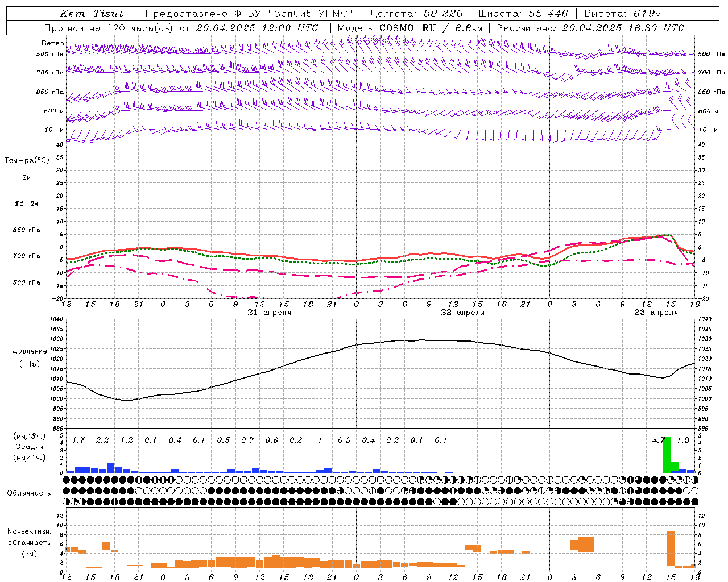
Task: Click the "Давление" pressure panel label
Action: 30,351
